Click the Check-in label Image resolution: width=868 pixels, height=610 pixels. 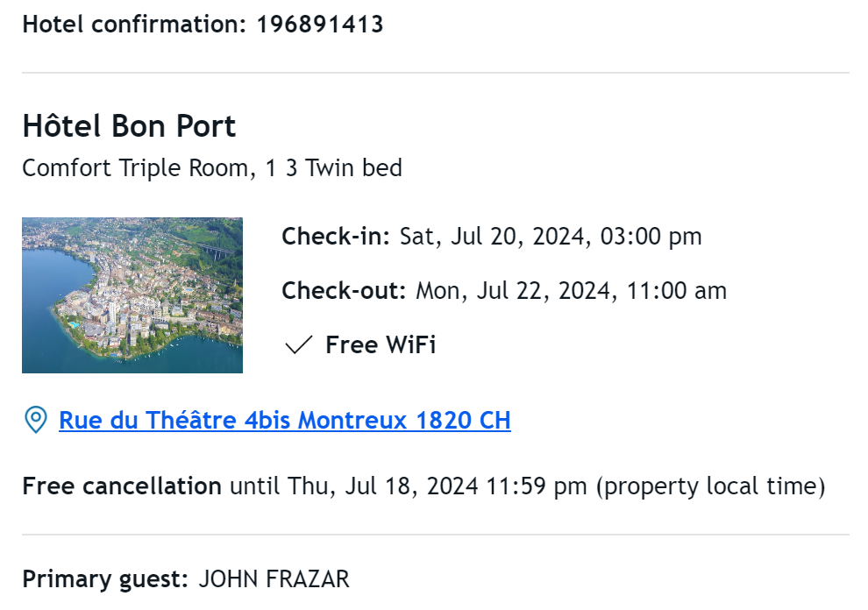coord(336,237)
